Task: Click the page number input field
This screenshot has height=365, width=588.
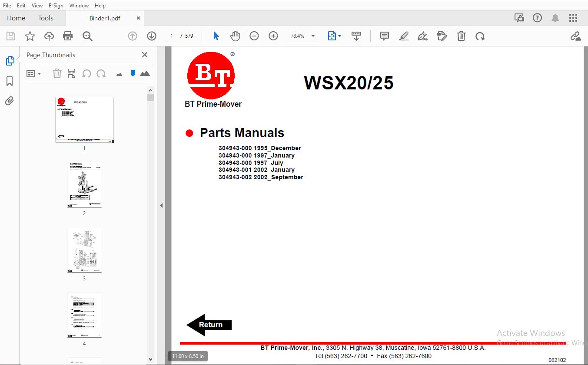Action: 172,36
